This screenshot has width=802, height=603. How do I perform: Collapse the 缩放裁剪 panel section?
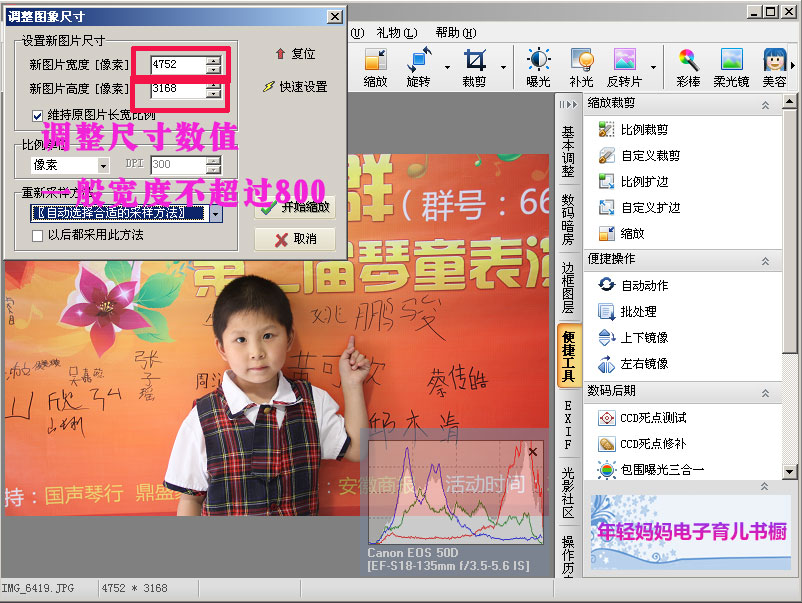[765, 105]
